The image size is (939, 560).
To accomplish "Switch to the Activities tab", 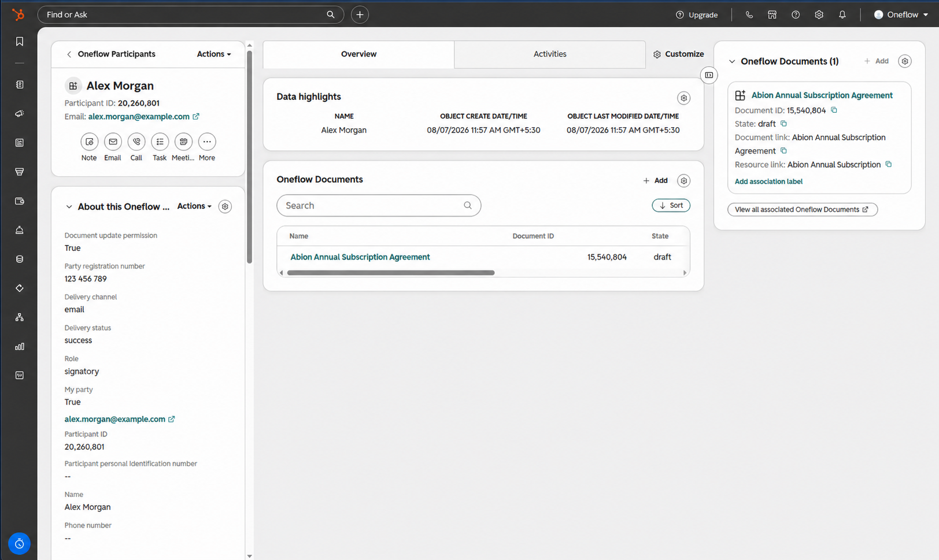I will pyautogui.click(x=550, y=54).
